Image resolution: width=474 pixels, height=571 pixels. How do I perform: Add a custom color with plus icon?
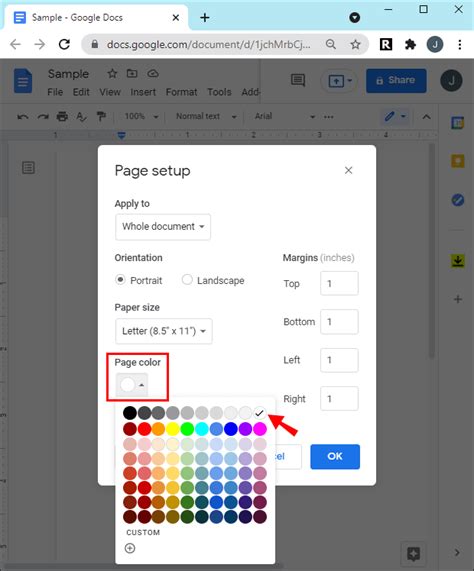coord(130,548)
